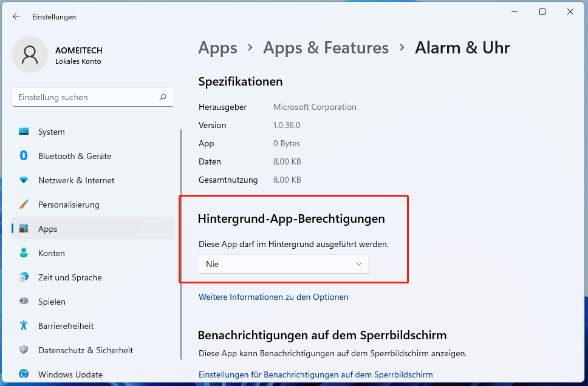Click the Einstellung suchen search field
Viewport: 588px width, 386px height.
[85, 97]
